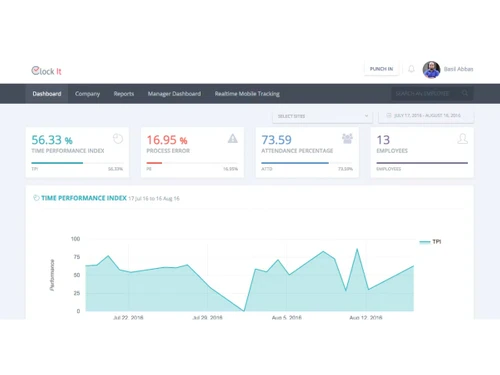Image resolution: width=500 pixels, height=375 pixels.
Task: Click the Process Error progress bar
Action: [x=192, y=163]
